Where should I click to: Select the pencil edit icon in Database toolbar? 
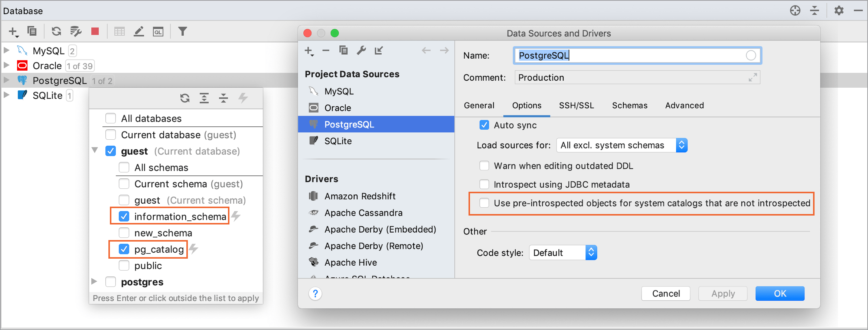coord(139,31)
